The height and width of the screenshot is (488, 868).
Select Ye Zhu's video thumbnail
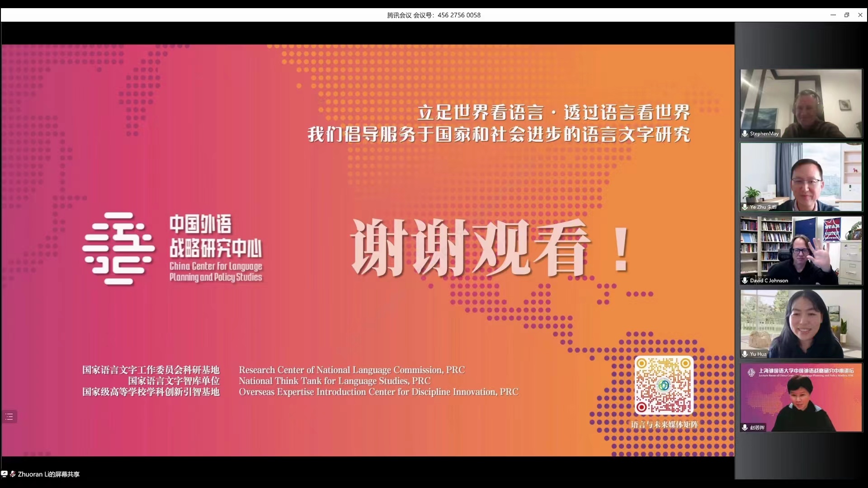(x=801, y=177)
